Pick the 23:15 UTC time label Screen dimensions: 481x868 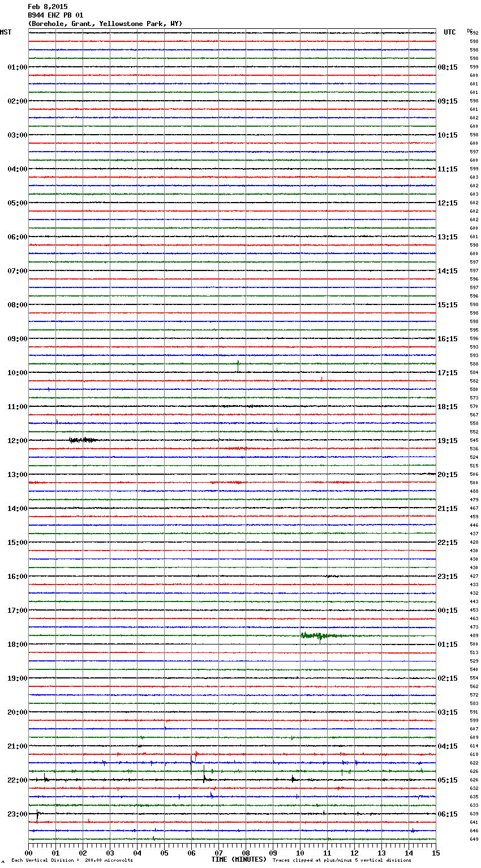click(x=448, y=577)
